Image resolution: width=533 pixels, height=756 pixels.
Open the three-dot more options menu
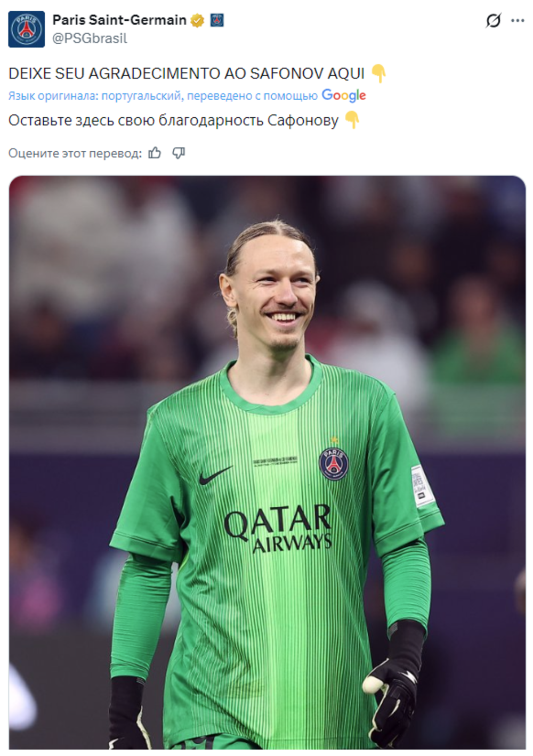pos(518,21)
